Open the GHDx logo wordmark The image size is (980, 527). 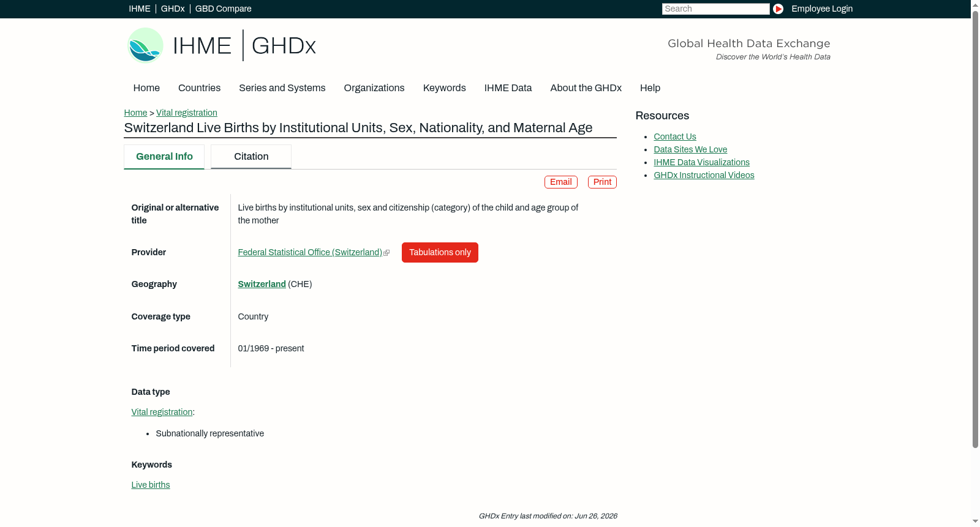point(284,46)
